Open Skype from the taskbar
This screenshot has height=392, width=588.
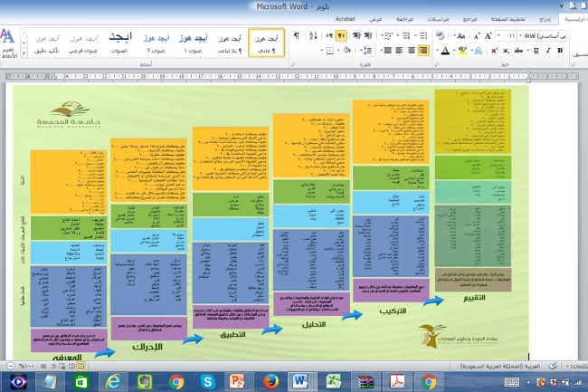(207, 382)
